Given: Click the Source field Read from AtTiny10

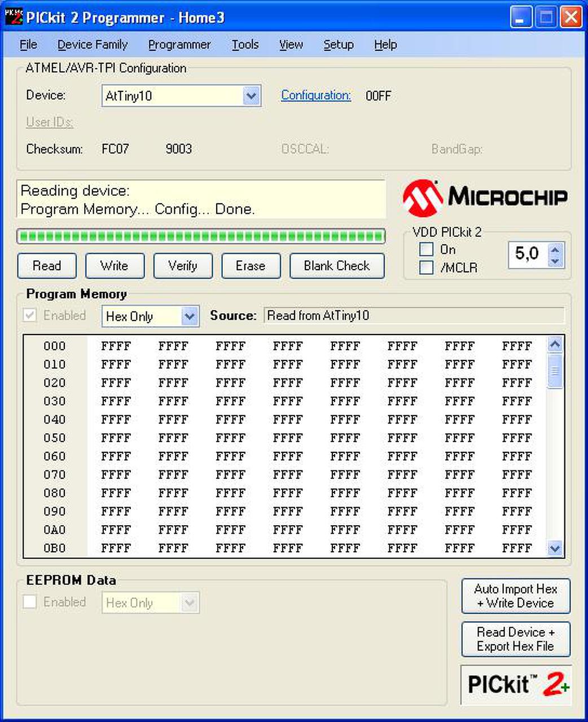Looking at the screenshot, I should click(x=414, y=315).
